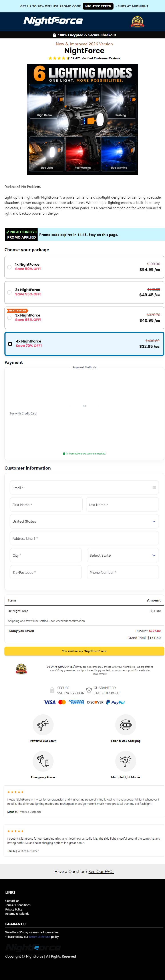165x980 pixels.
Task: Click Pay with Credit Card label
Action: (x=23, y=413)
